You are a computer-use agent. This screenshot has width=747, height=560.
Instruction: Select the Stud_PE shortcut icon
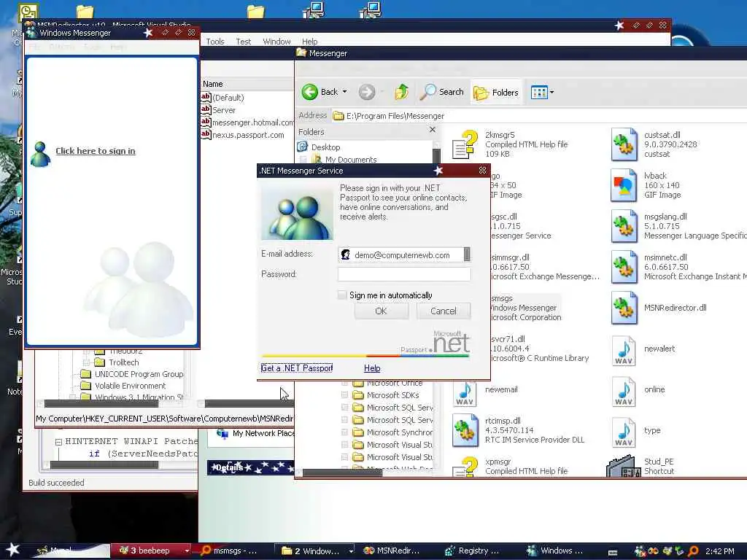624,466
